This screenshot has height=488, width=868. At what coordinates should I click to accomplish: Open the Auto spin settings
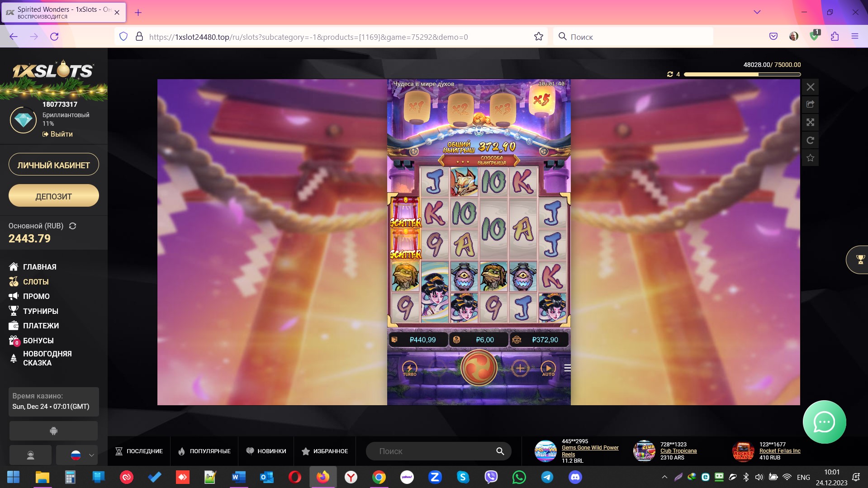548,369
